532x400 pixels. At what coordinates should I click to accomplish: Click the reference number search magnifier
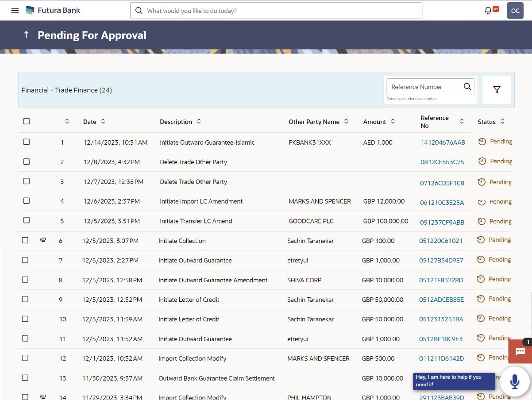pyautogui.click(x=467, y=87)
